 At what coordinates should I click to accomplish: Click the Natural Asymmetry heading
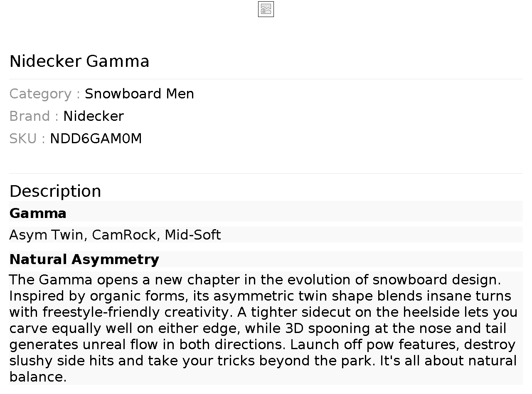tap(84, 259)
